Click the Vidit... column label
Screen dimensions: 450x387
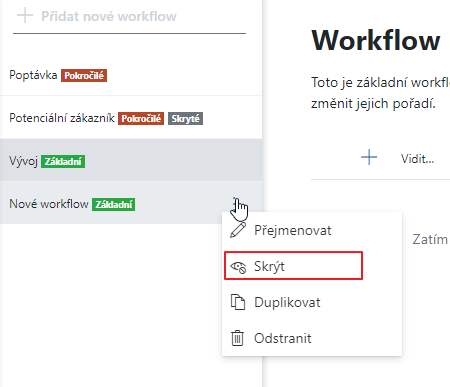(417, 159)
